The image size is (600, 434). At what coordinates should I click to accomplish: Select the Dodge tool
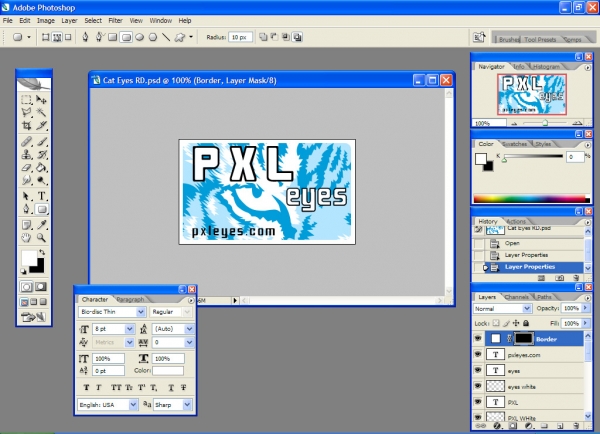coord(41,180)
